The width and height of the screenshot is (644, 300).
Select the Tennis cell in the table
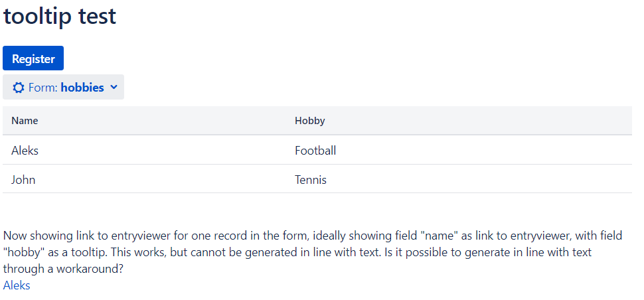click(311, 180)
